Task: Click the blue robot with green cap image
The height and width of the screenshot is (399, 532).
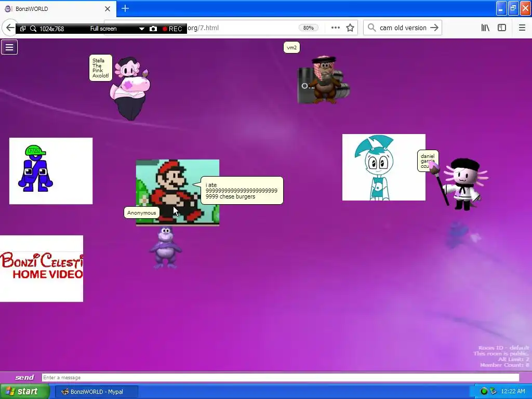Action: click(51, 171)
